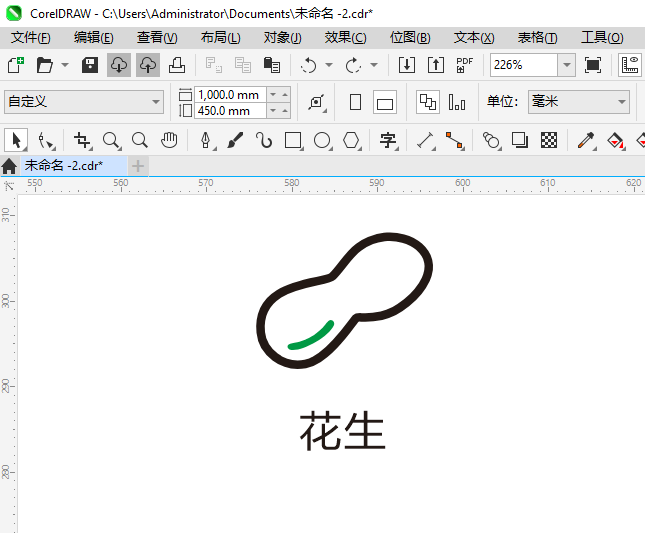Select the Ellipse tool

coord(322,141)
